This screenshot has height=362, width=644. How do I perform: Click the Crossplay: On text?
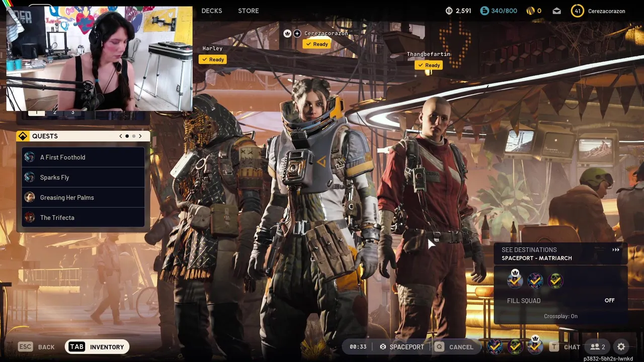click(560, 316)
